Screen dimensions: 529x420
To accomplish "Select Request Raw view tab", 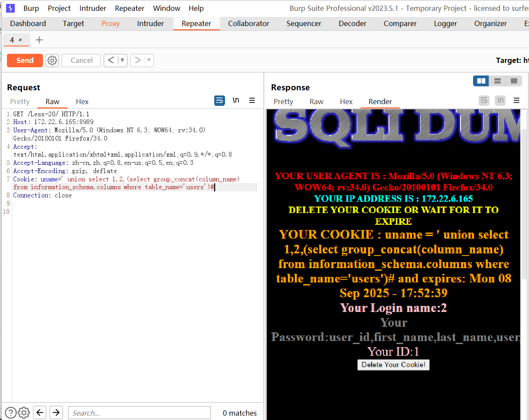I will 52,102.
